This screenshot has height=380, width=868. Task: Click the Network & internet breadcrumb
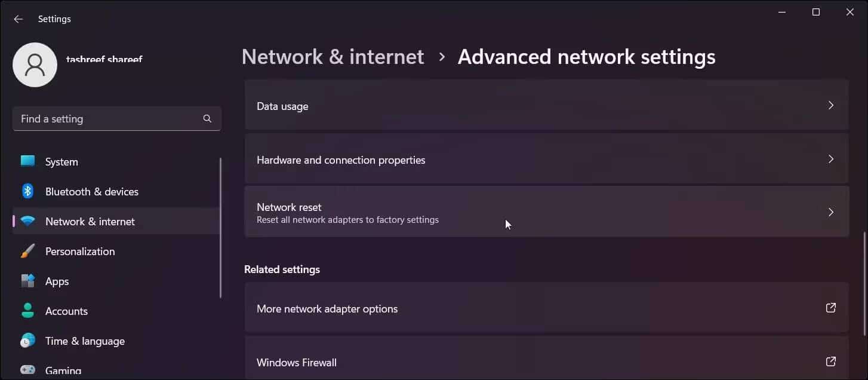[333, 56]
